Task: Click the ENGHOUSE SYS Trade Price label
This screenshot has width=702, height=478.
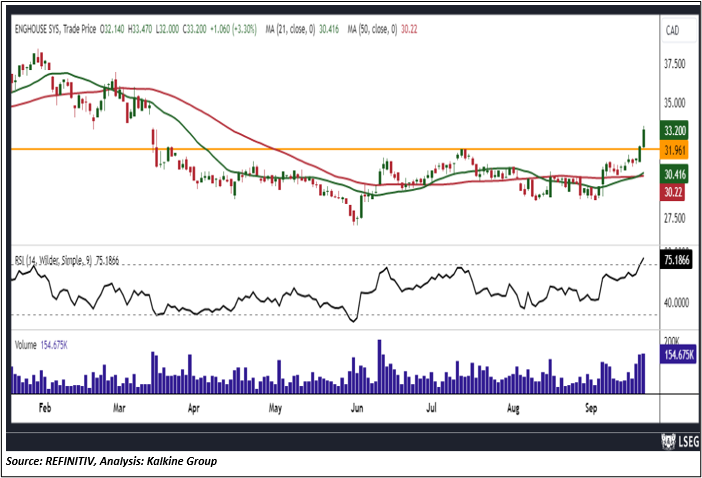Action: tap(56, 30)
